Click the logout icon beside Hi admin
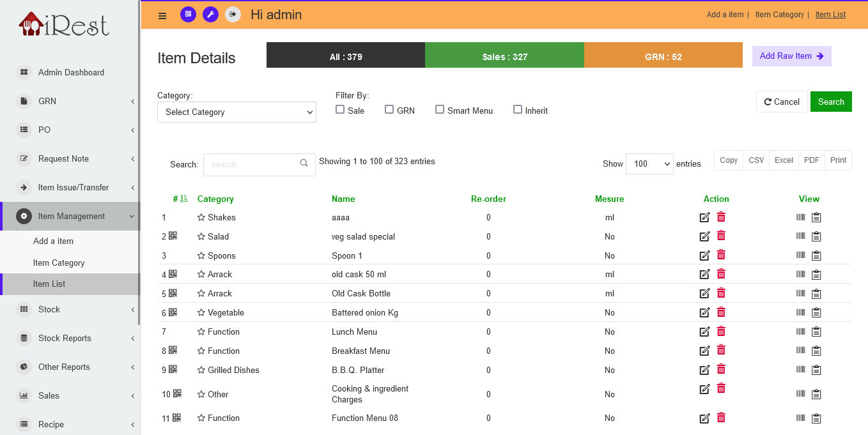This screenshot has height=435, width=868. tap(233, 14)
